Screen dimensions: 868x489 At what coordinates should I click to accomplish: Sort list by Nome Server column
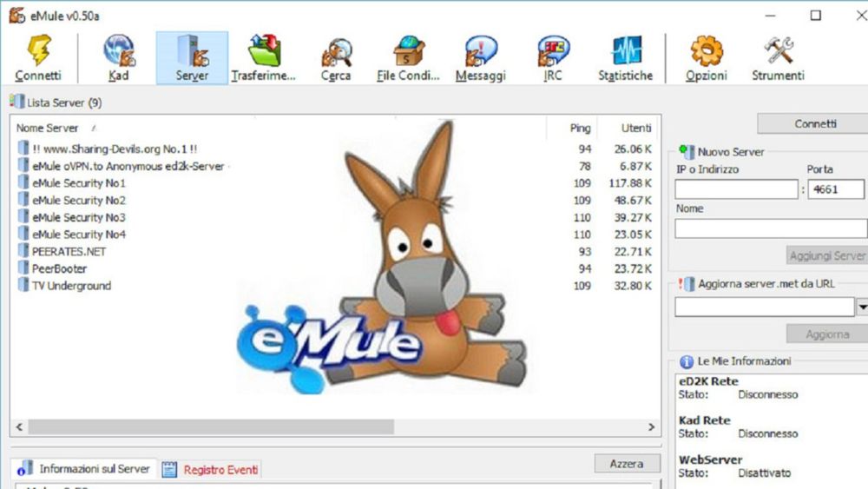47,128
